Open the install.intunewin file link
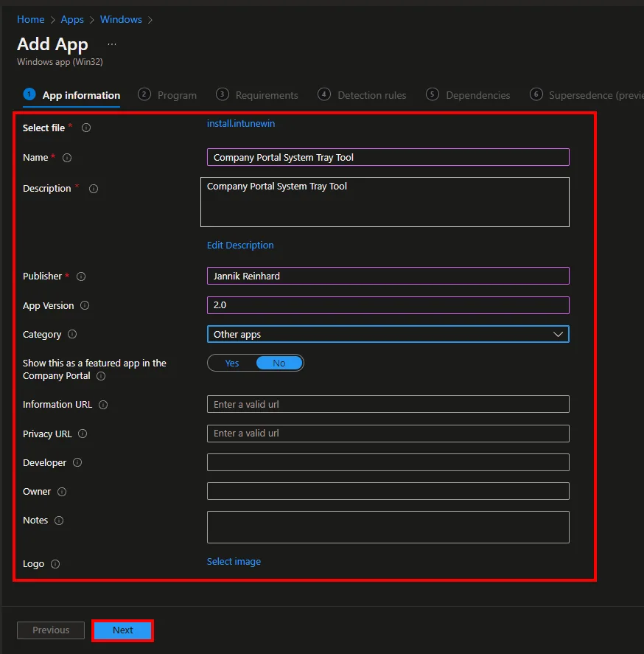 click(241, 123)
